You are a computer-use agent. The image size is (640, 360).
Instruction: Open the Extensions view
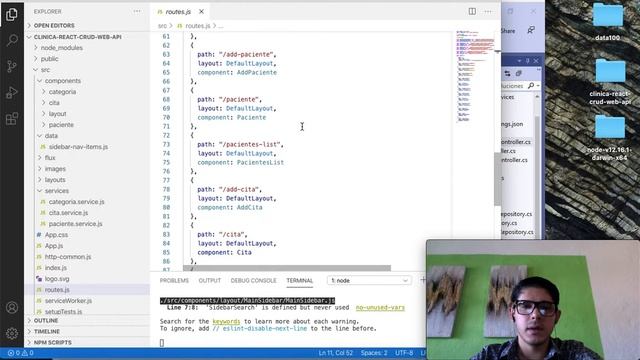(12, 119)
